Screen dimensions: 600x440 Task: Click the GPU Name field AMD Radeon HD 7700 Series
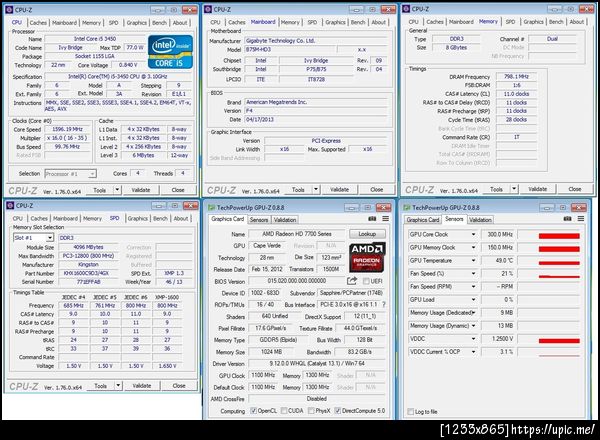pyautogui.click(x=297, y=234)
